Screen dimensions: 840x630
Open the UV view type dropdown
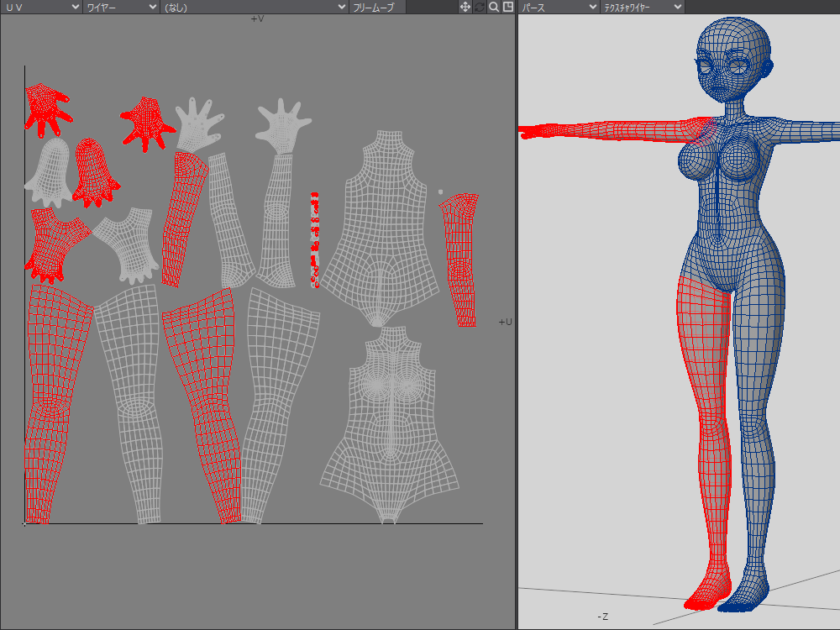pyautogui.click(x=40, y=7)
